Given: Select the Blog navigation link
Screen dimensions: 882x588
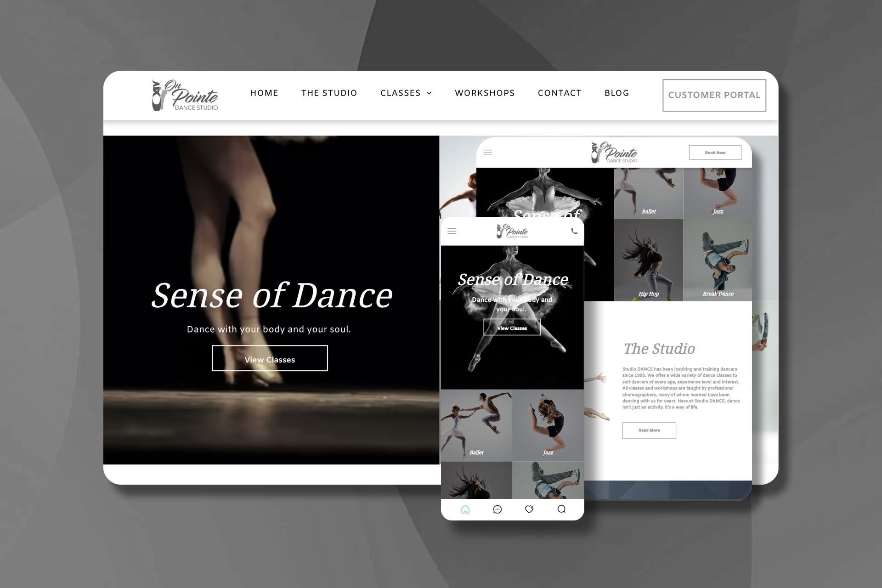Looking at the screenshot, I should coord(616,93).
